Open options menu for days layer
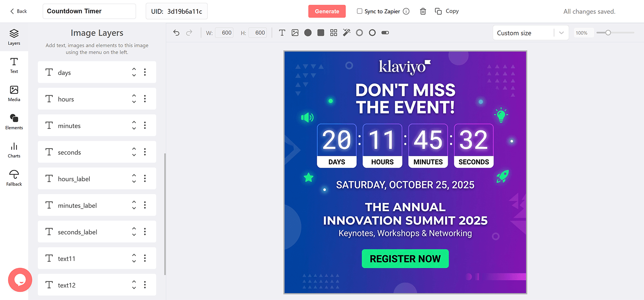 [x=145, y=72]
